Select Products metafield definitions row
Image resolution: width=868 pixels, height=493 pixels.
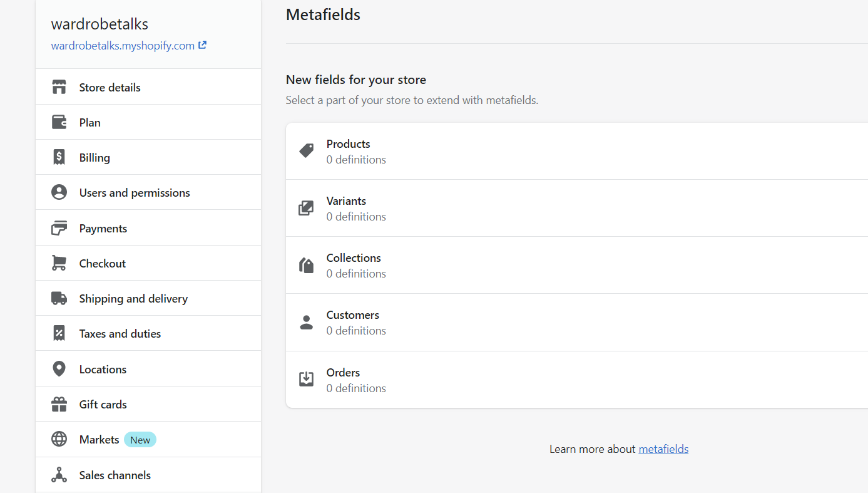coord(577,151)
